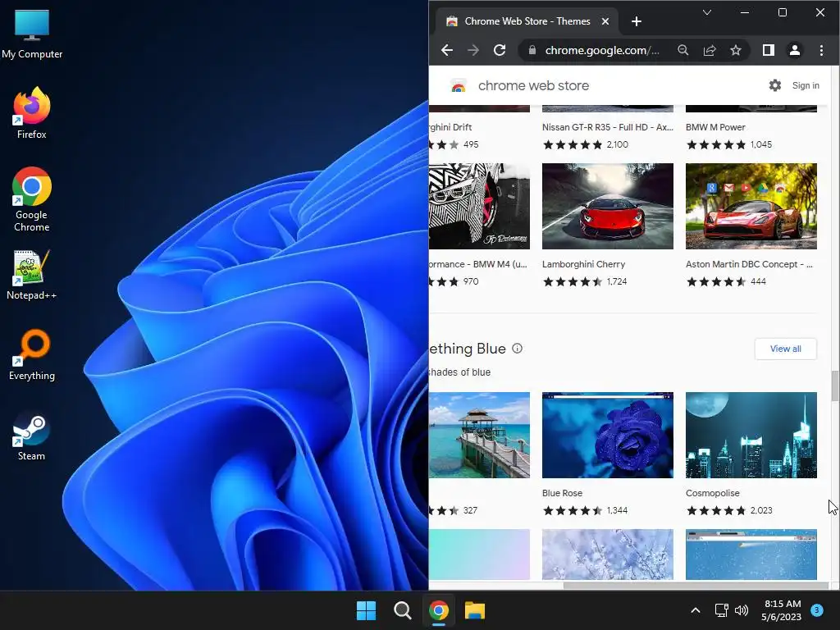
Task: Close the Chrome Web Store - Themes tab
Action: (605, 21)
